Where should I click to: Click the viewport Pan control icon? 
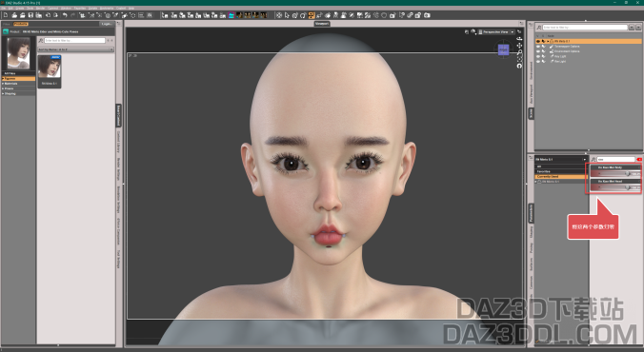pyautogui.click(x=519, y=46)
